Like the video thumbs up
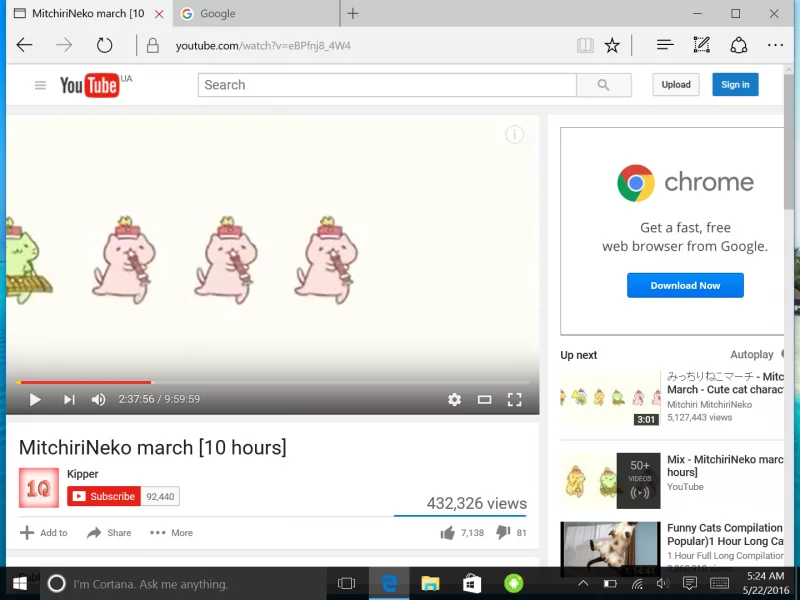 point(447,533)
